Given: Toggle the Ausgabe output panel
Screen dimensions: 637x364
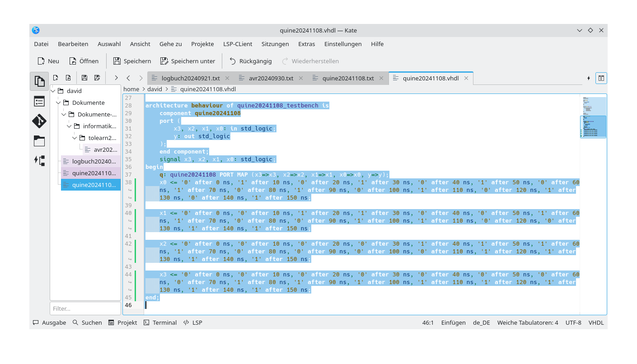Looking at the screenshot, I should (x=49, y=322).
